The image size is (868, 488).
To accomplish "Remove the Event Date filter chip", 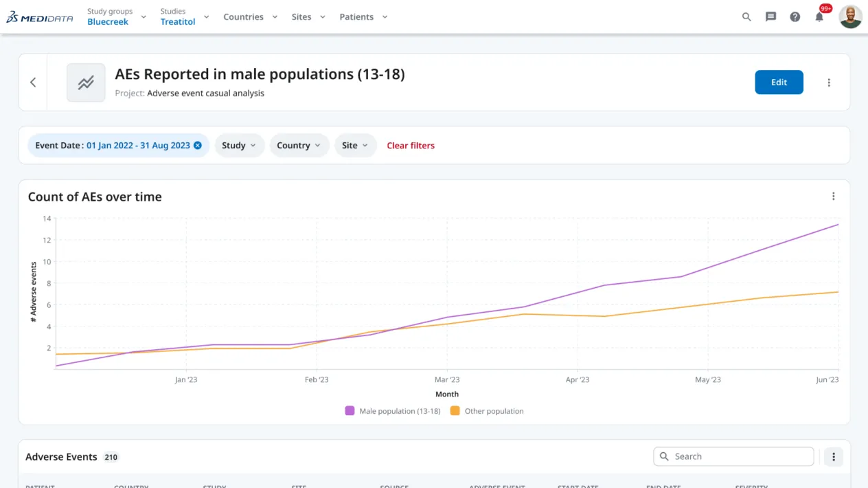I will pyautogui.click(x=197, y=145).
